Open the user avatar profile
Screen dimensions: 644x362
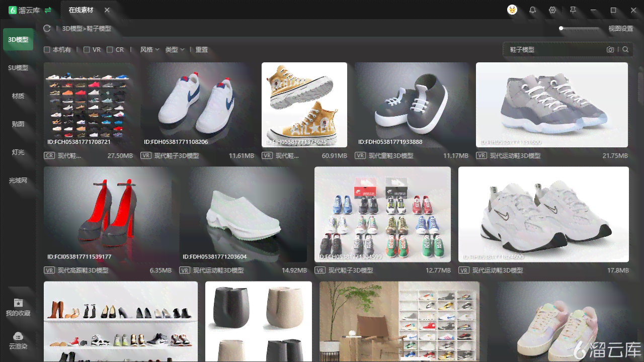pos(512,10)
